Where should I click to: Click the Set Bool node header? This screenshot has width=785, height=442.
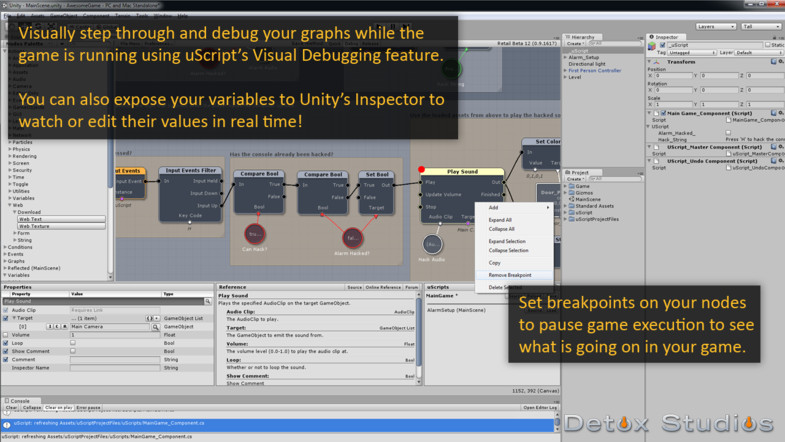tap(377, 175)
